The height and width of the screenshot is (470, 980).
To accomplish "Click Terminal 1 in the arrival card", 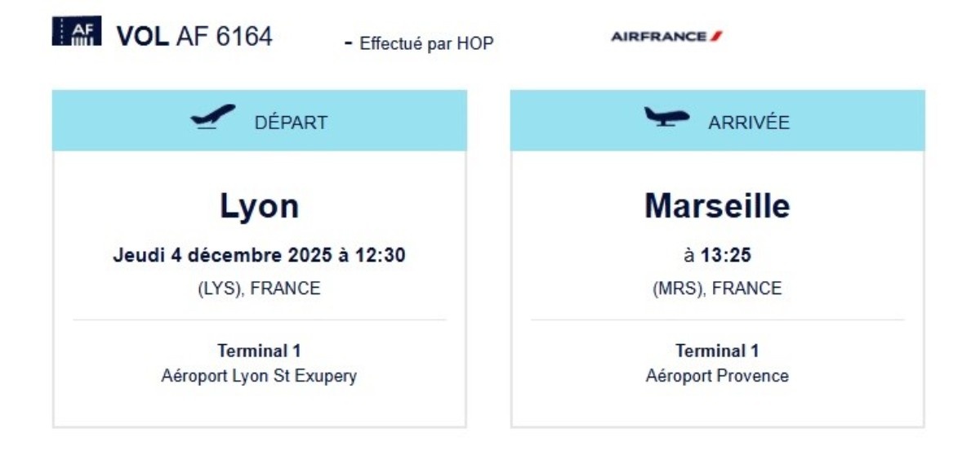I will [717, 351].
